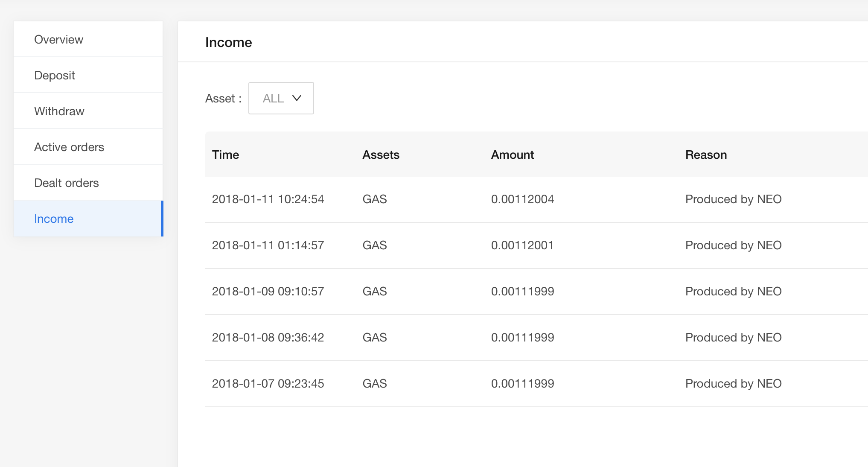This screenshot has height=467, width=868.
Task: Click the Time column header
Action: 225,155
